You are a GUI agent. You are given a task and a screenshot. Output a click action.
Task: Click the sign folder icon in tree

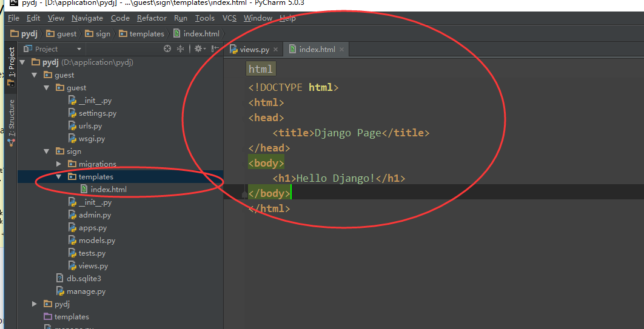(59, 151)
